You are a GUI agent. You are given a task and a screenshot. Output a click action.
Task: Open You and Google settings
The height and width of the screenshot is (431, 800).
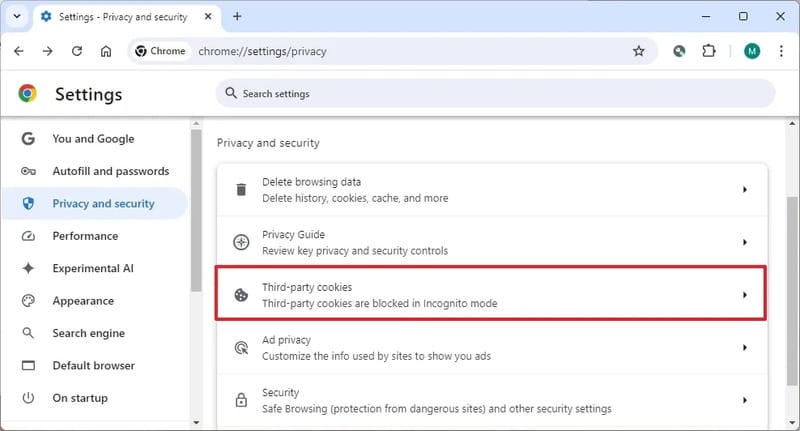[95, 139]
